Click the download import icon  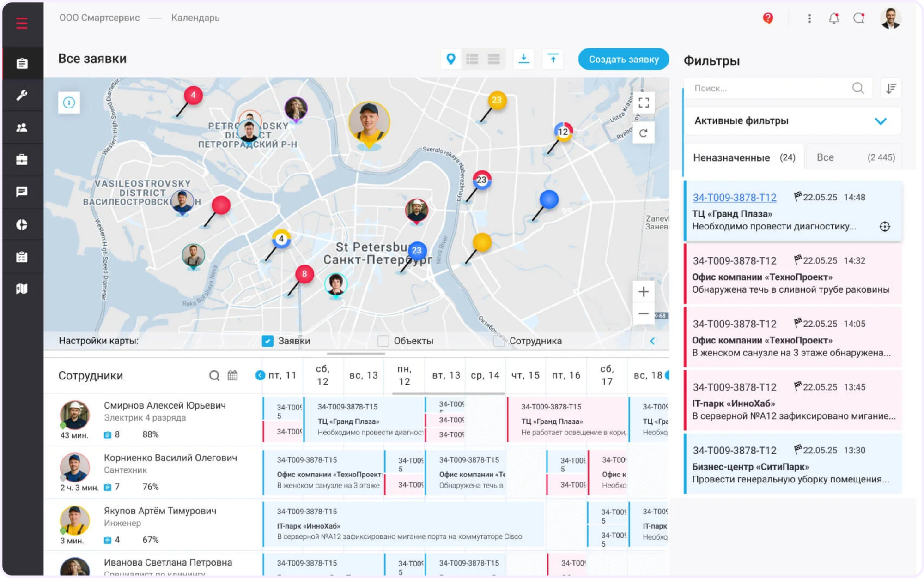pos(524,59)
